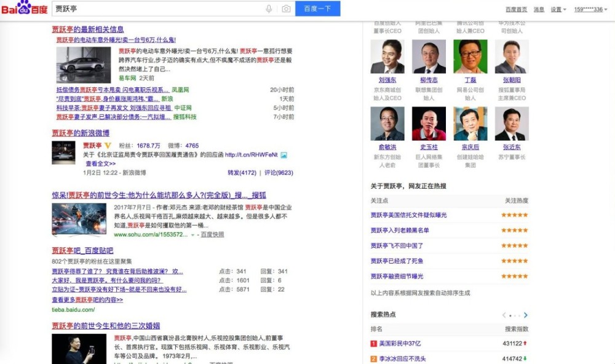Open the 中证网 科技早茶 news link
Viewport: 615px width, 364px height.
tap(115, 108)
